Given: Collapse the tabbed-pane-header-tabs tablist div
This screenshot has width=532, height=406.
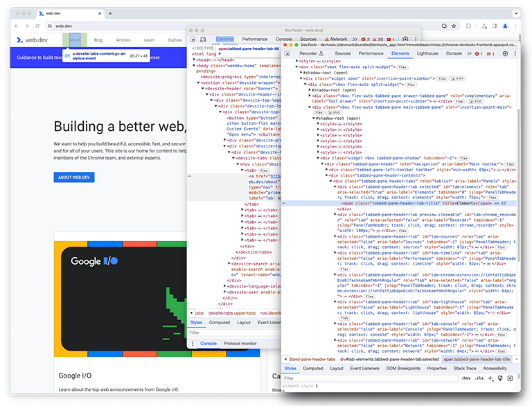Looking at the screenshot, I should pyautogui.click(x=331, y=180).
